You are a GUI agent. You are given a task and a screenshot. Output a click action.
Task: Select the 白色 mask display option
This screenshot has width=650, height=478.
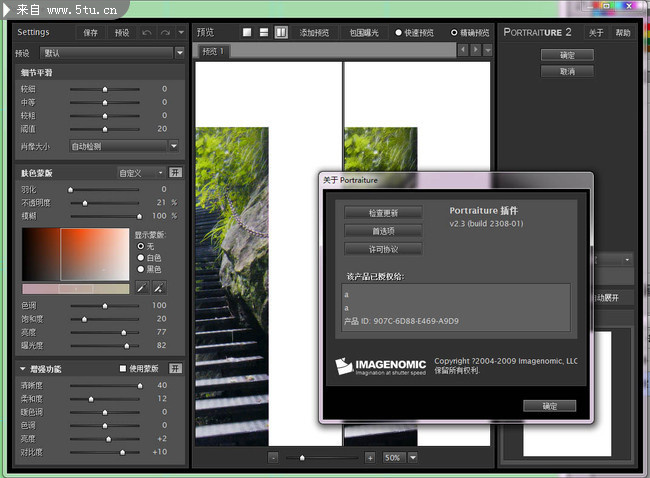pyautogui.click(x=140, y=257)
